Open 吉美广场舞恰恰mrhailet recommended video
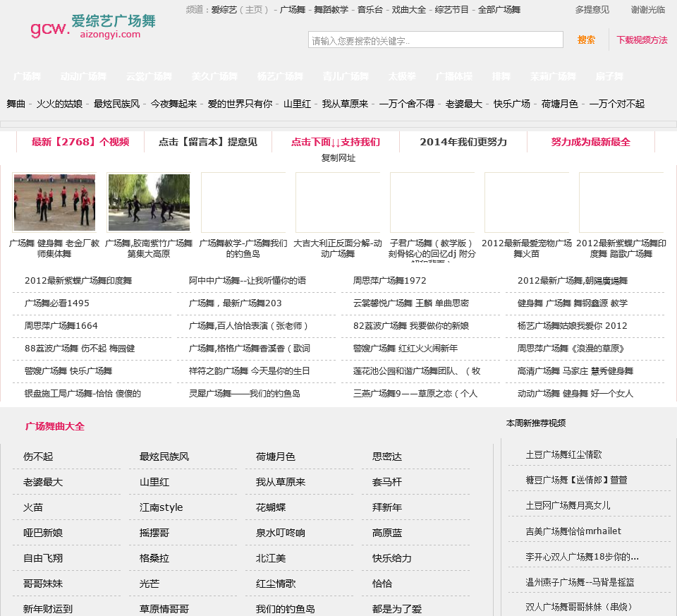The image size is (677, 616). pyautogui.click(x=573, y=531)
